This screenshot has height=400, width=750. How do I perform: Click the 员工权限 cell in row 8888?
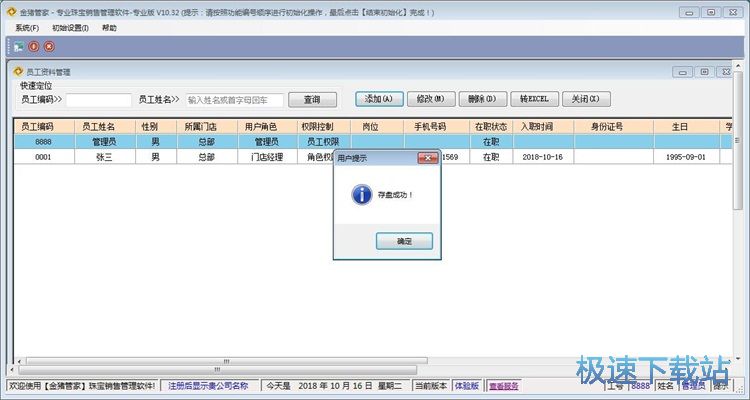(x=323, y=142)
